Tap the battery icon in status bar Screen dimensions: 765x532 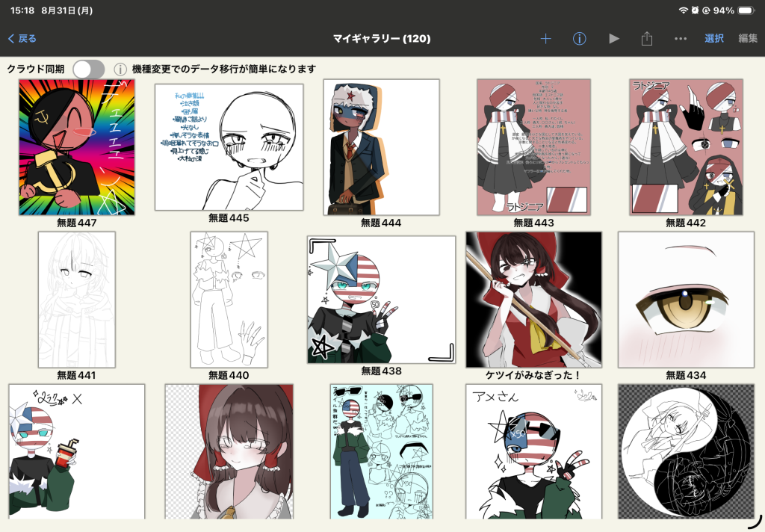[746, 10]
